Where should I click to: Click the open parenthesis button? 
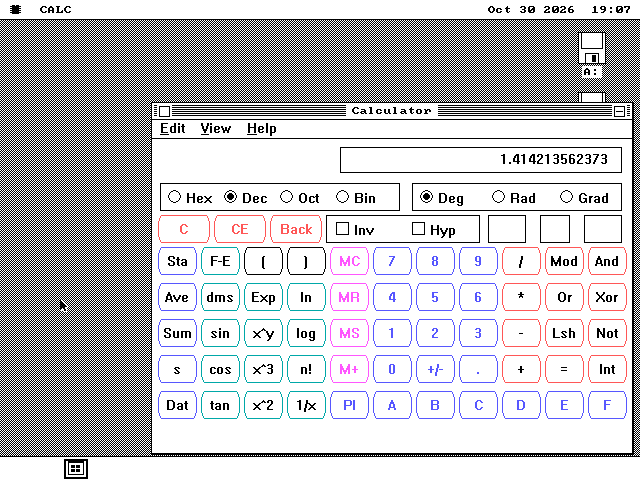(x=263, y=261)
